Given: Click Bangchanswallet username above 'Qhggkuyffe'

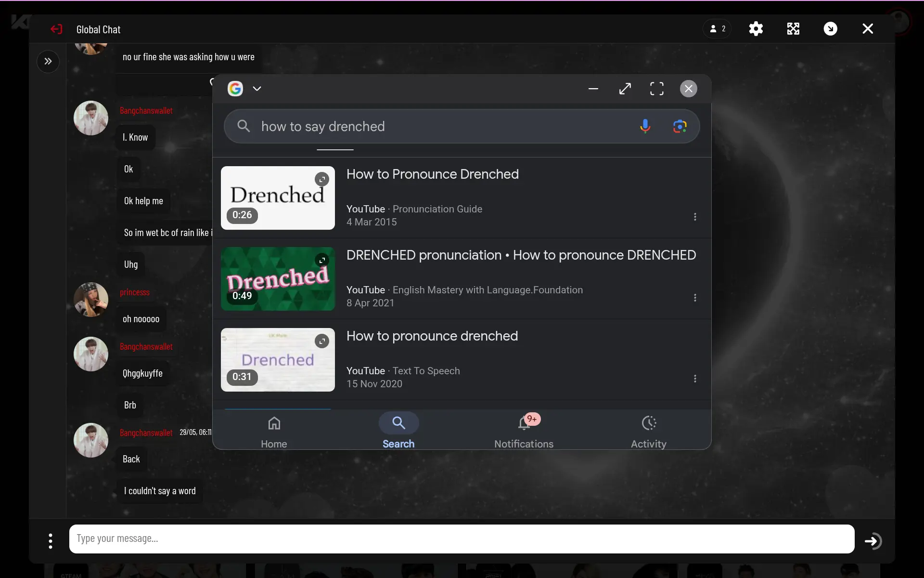Looking at the screenshot, I should (146, 347).
